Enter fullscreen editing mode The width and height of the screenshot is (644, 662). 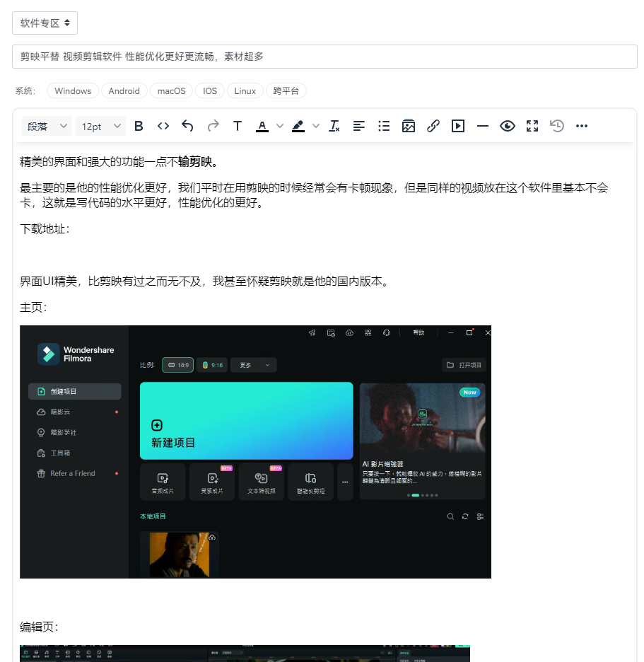tap(532, 126)
